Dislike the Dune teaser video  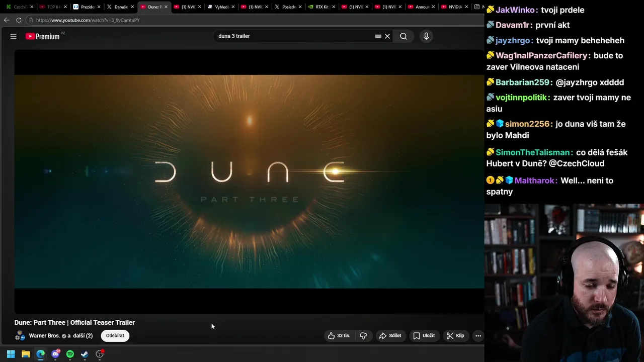click(x=363, y=336)
